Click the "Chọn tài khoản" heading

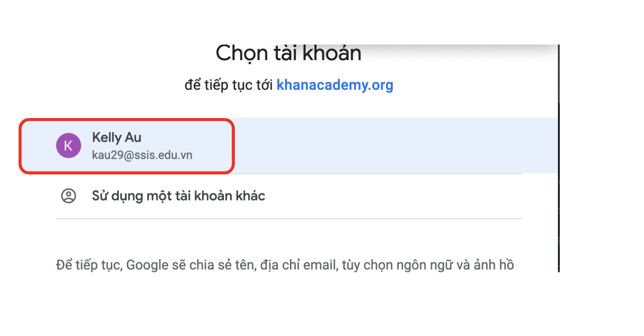[x=288, y=53]
